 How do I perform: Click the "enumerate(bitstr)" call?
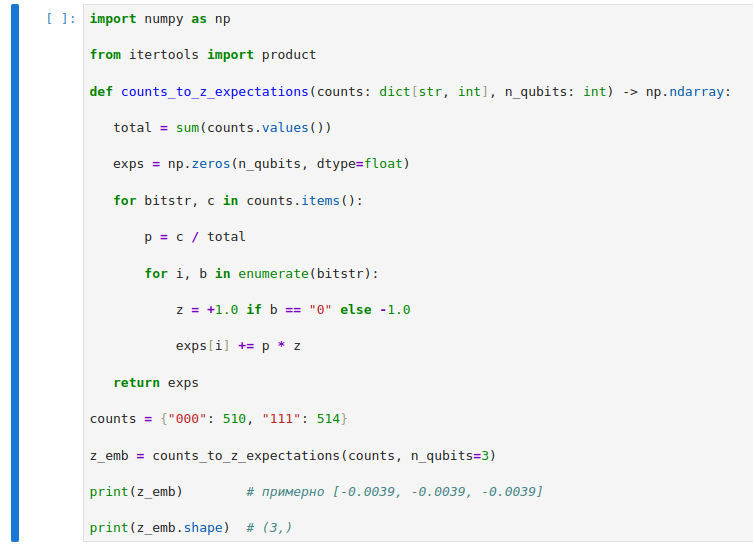[308, 273]
